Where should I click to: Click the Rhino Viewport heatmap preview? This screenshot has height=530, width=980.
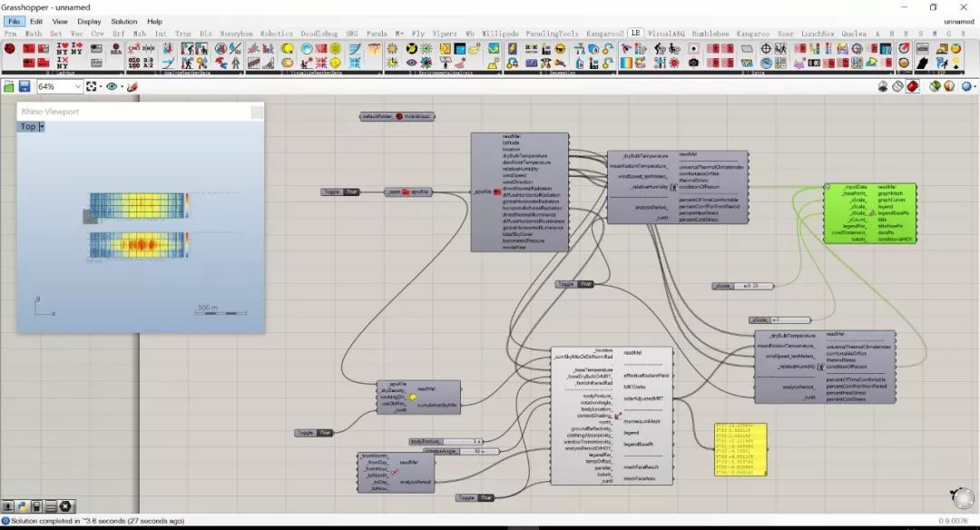tap(139, 225)
